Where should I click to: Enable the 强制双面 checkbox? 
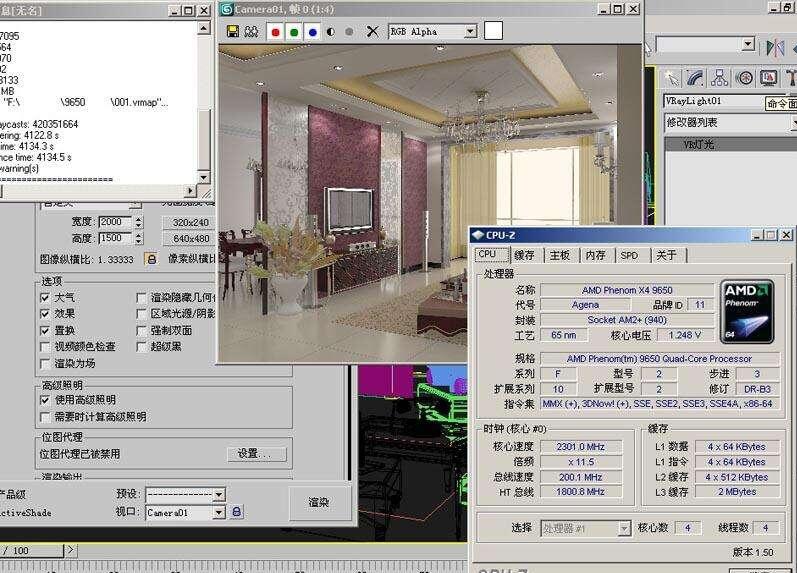[x=142, y=330]
